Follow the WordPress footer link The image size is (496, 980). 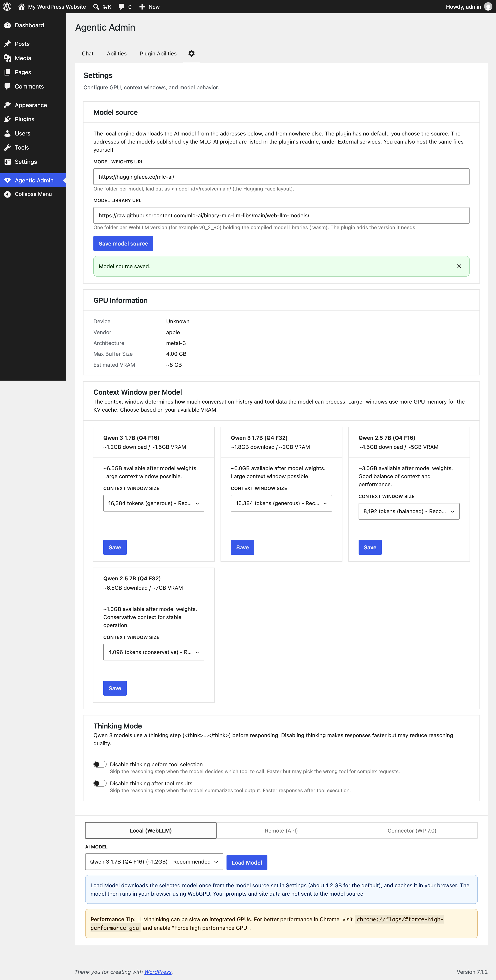pyautogui.click(x=158, y=972)
